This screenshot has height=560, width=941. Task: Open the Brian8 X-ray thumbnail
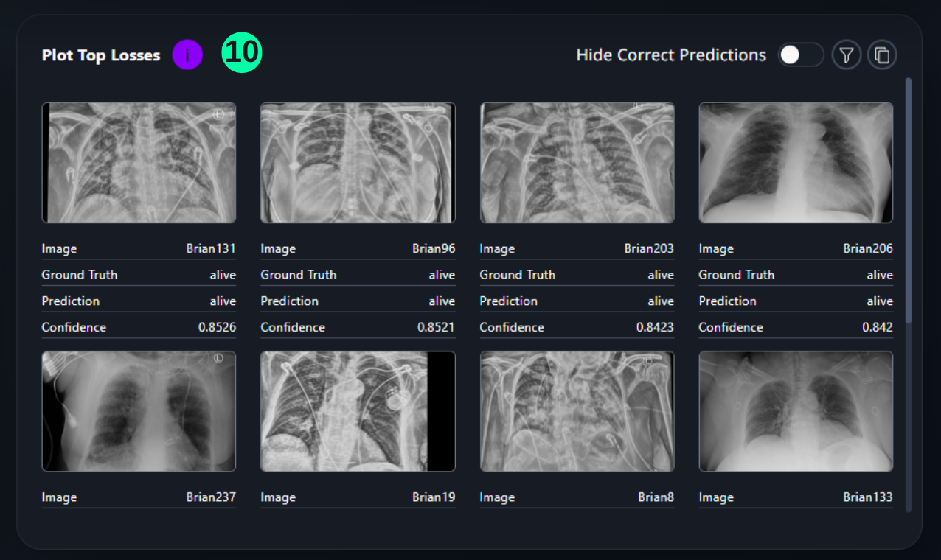coord(577,411)
